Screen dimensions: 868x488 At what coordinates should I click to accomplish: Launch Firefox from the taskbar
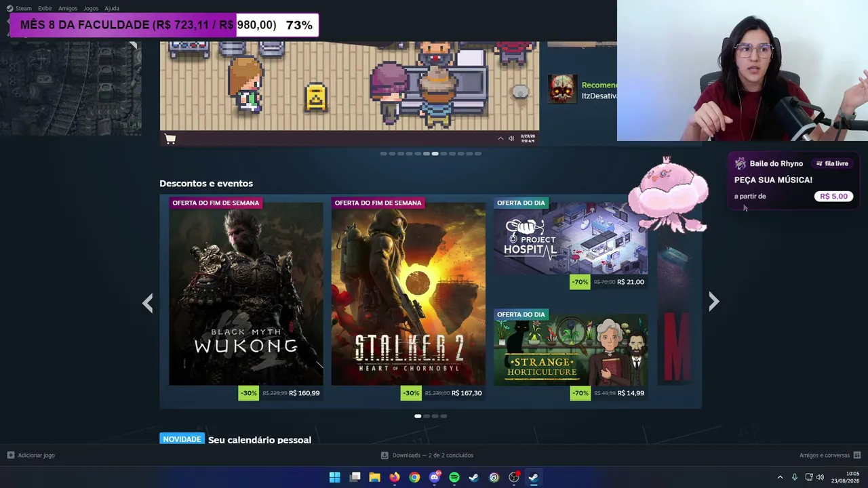(395, 477)
